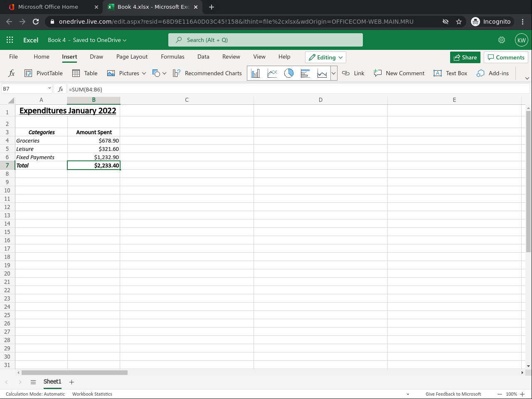
Task: Expand the status bar options chevron
Action: pos(408,394)
